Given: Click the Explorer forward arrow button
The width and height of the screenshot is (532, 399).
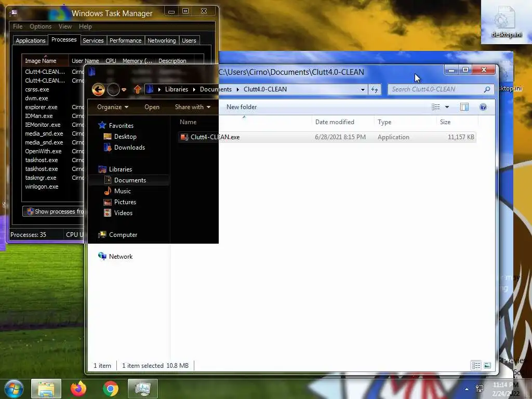Looking at the screenshot, I should click(x=113, y=89).
